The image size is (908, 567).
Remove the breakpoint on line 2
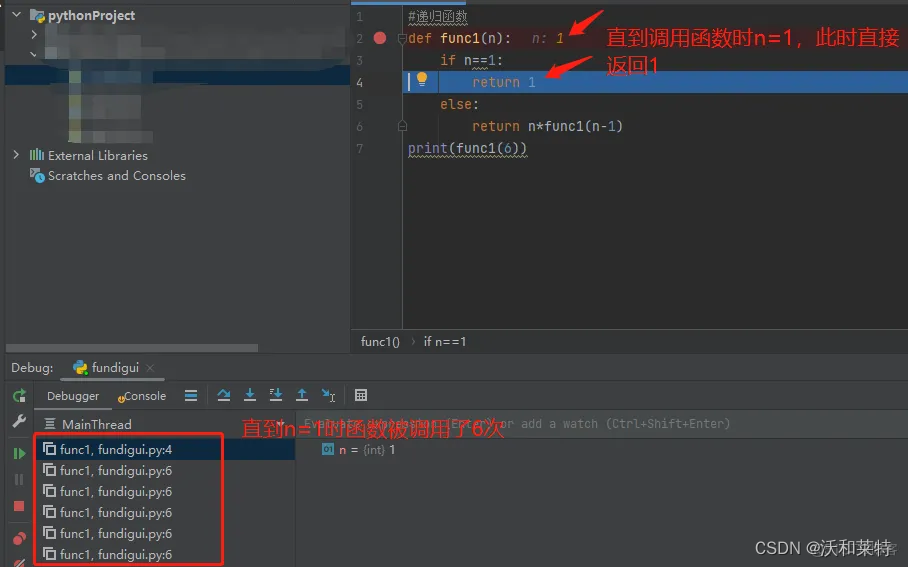point(380,38)
